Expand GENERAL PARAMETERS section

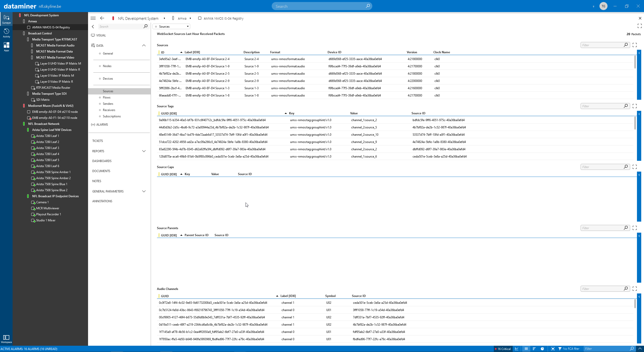(144, 191)
